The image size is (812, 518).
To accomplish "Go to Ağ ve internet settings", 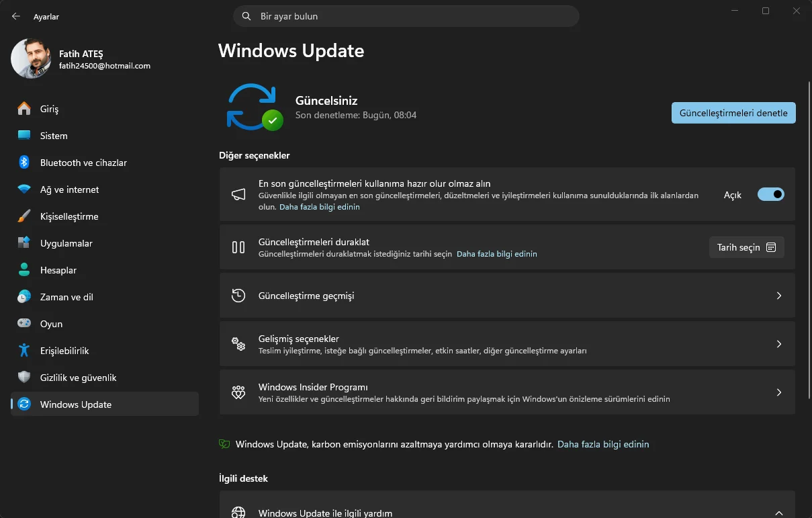I will 105,189.
